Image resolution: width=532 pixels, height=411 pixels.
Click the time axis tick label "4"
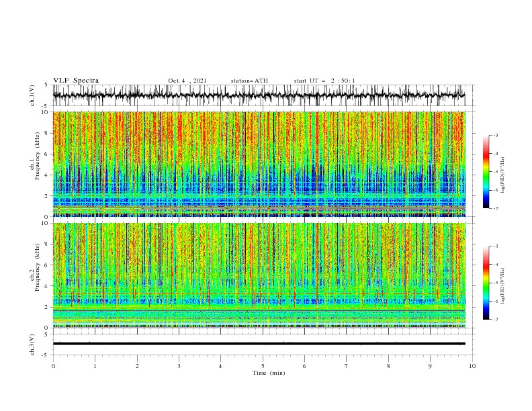click(221, 366)
